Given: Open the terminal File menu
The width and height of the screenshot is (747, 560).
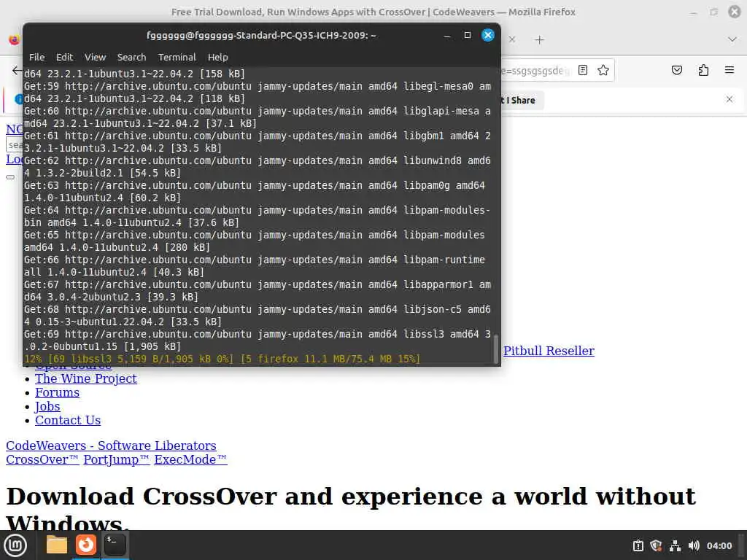Looking at the screenshot, I should click(36, 57).
